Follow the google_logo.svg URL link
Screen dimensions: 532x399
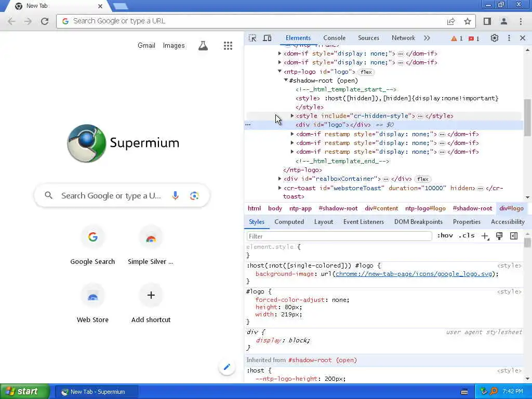[x=414, y=274]
